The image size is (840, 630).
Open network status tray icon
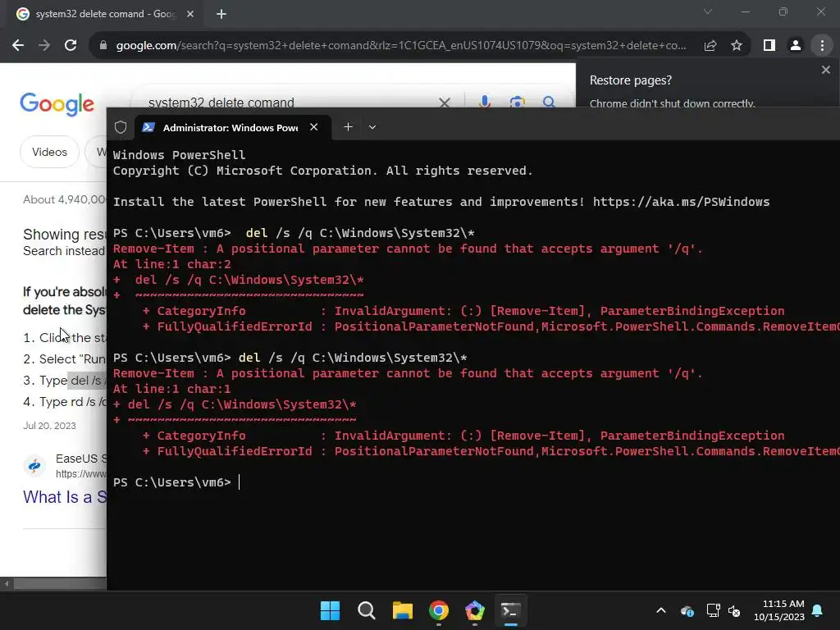point(713,610)
